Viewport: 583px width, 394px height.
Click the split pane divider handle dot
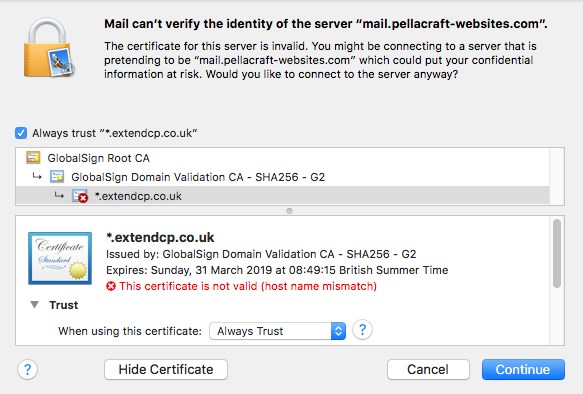289,211
